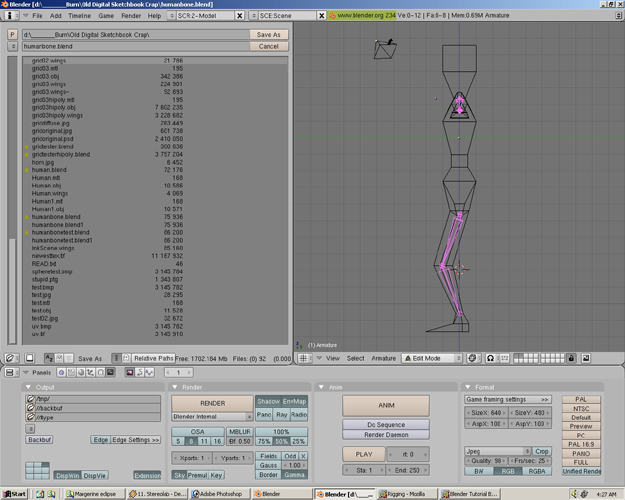Select the Shading context sphere icon
Image resolution: width=625 pixels, height=500 pixels.
[81, 372]
